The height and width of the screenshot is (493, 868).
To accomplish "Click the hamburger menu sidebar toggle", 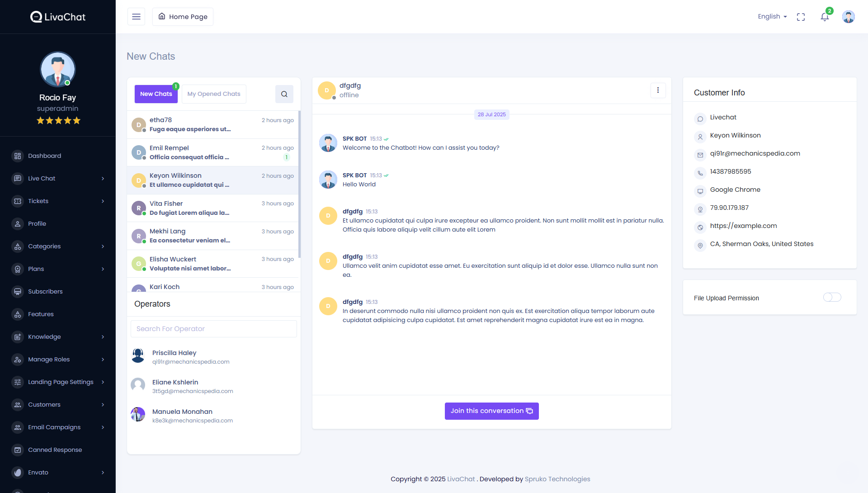I will (136, 17).
